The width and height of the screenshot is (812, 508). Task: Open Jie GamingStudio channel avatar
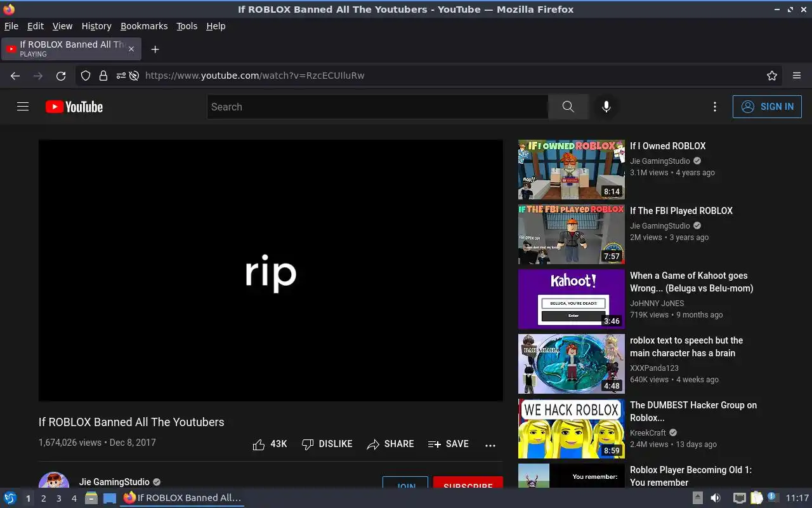[54, 481]
